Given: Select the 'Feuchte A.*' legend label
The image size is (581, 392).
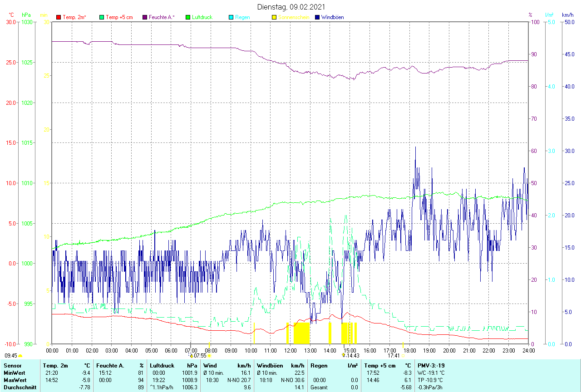Looking at the screenshot, I should (x=162, y=17).
